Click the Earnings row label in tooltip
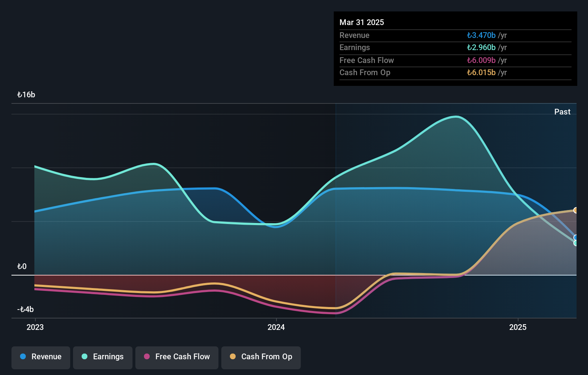The image size is (588, 375). pos(355,48)
